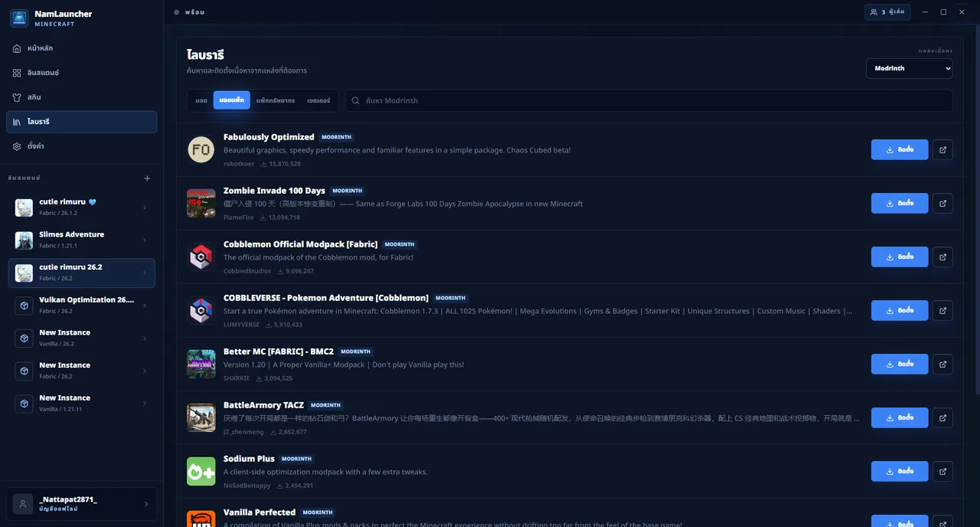
Task: Install the Fabulously Optimized modpack
Action: pyautogui.click(x=900, y=149)
